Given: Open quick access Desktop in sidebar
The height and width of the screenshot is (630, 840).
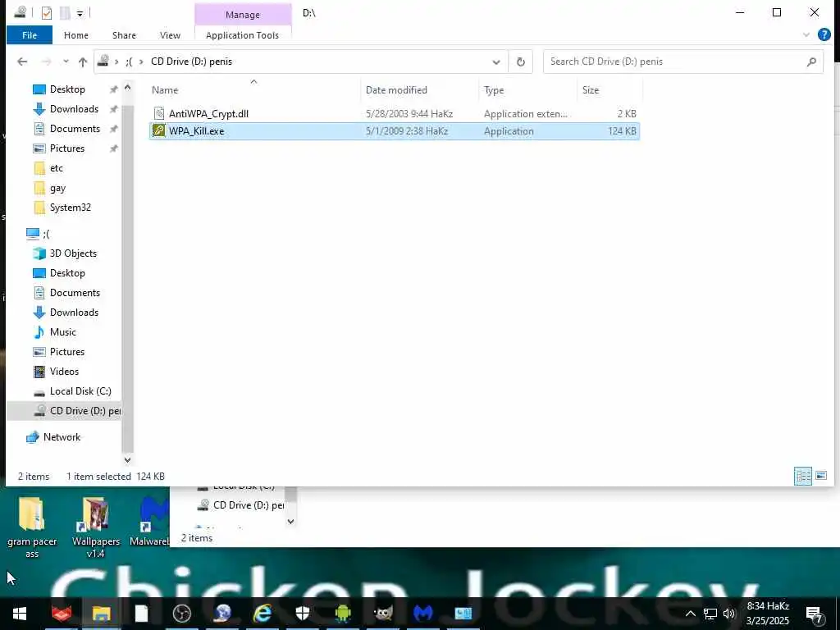Looking at the screenshot, I should tap(67, 89).
